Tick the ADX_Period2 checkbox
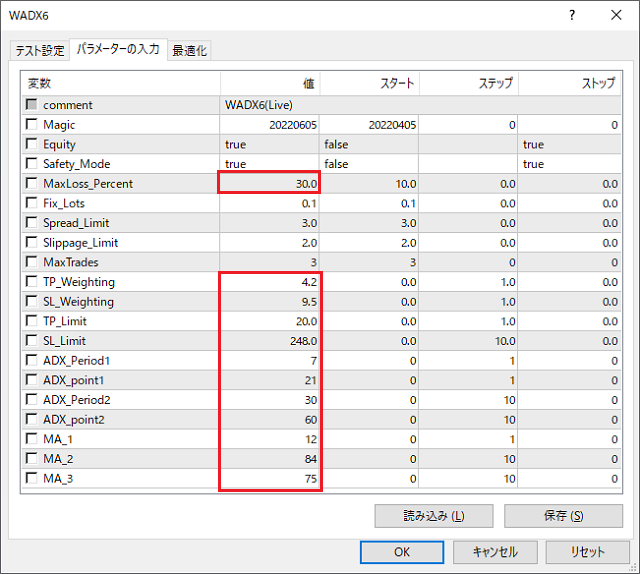 click(31, 399)
